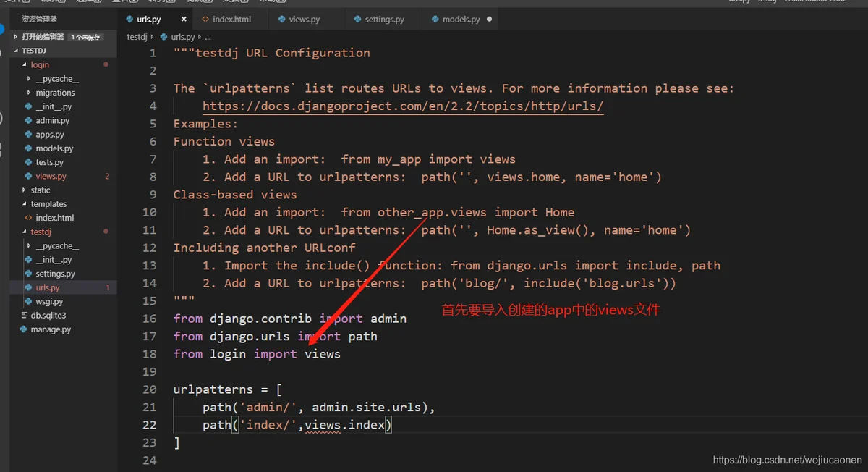Switch to the views.py tab
This screenshot has width=868, height=472.
305,20
